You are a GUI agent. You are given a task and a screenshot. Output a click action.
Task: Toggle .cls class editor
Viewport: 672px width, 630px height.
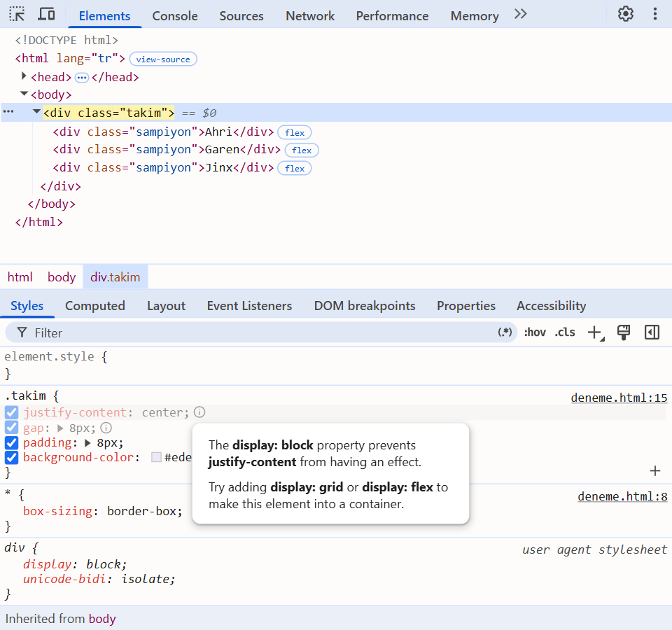click(x=565, y=332)
